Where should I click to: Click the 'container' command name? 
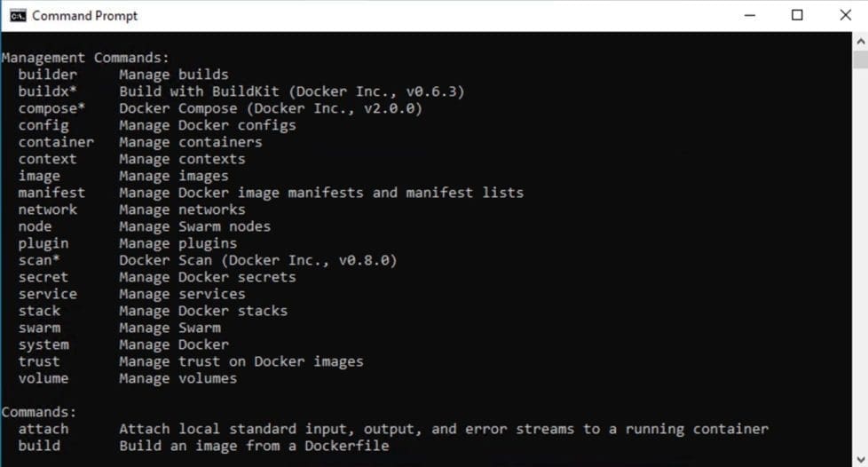56,142
